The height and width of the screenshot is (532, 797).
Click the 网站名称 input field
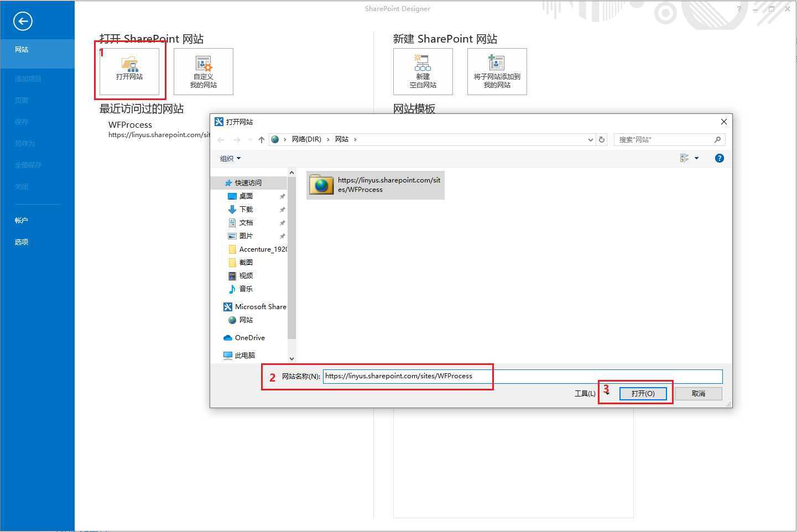point(523,377)
